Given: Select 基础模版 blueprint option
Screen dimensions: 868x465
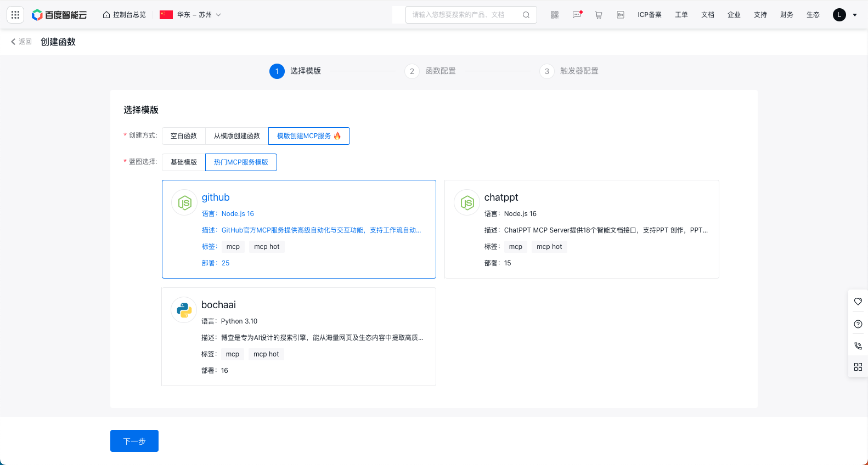Looking at the screenshot, I should click(184, 162).
